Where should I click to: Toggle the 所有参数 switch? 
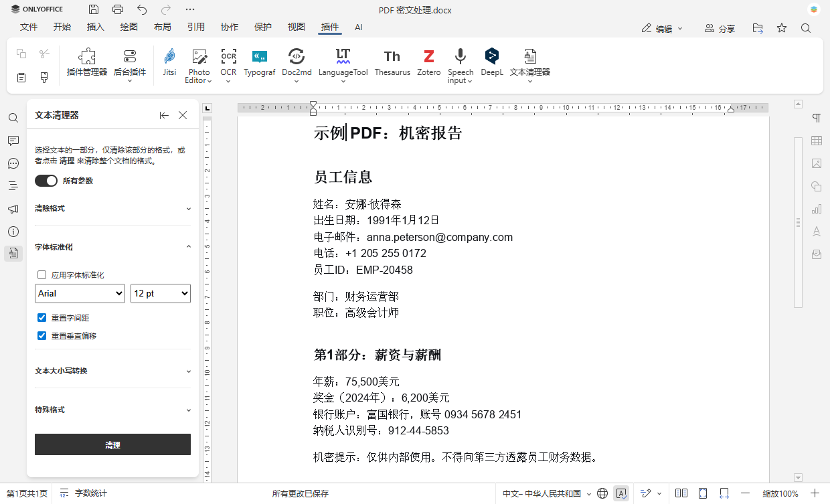tap(46, 180)
